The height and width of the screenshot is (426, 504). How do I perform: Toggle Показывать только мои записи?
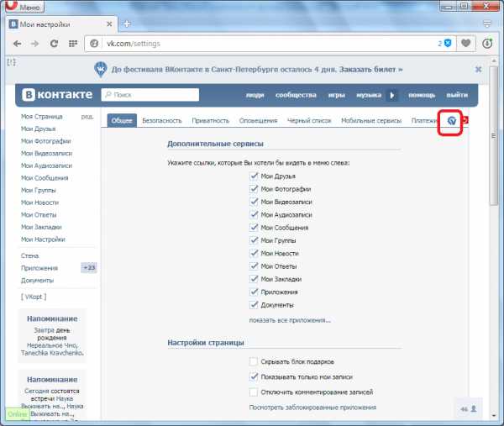coord(254,376)
